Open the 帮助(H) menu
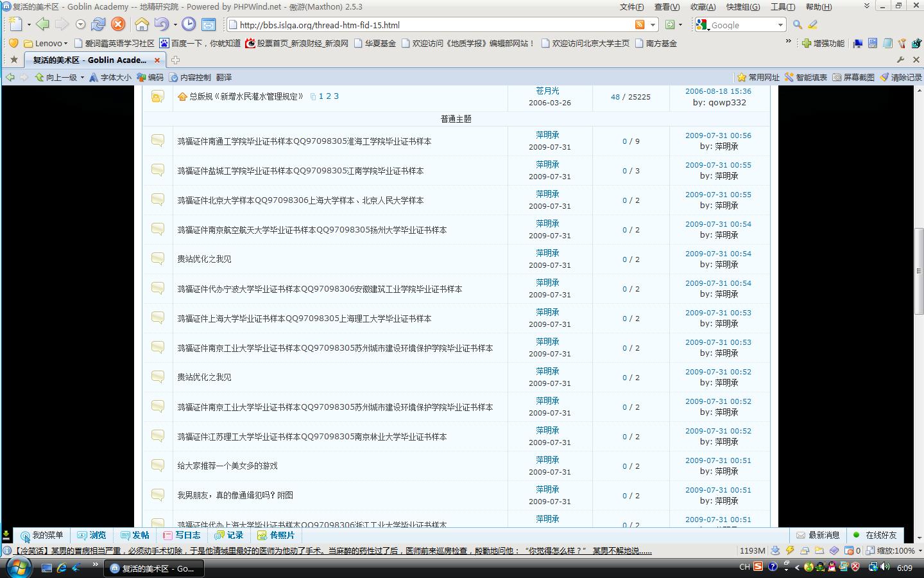 pos(818,6)
